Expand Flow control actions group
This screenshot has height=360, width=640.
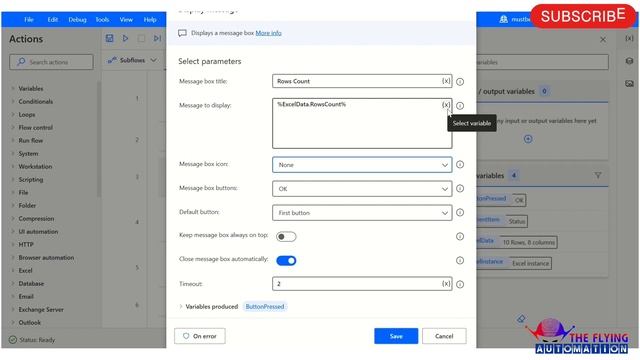(13, 128)
